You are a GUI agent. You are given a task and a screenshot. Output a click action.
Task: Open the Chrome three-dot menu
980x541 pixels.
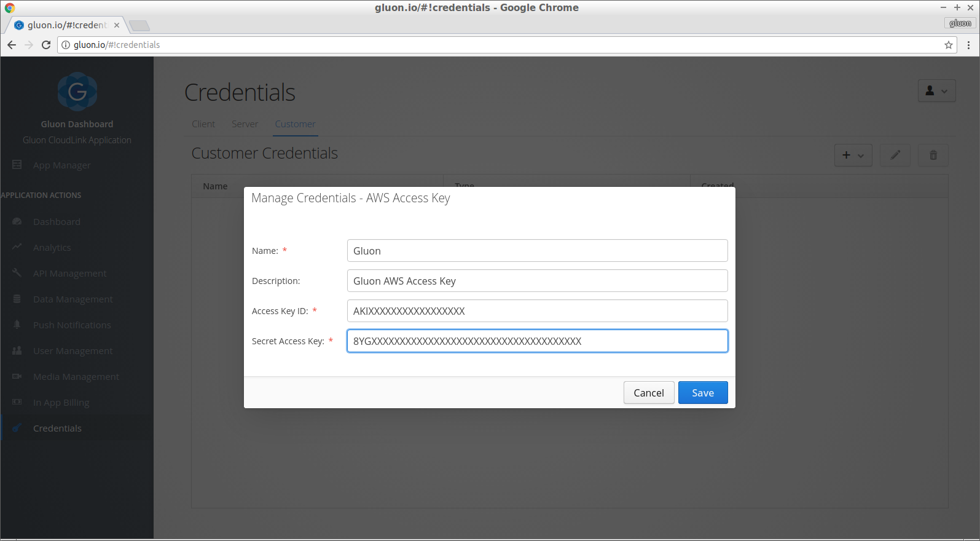[x=969, y=45]
